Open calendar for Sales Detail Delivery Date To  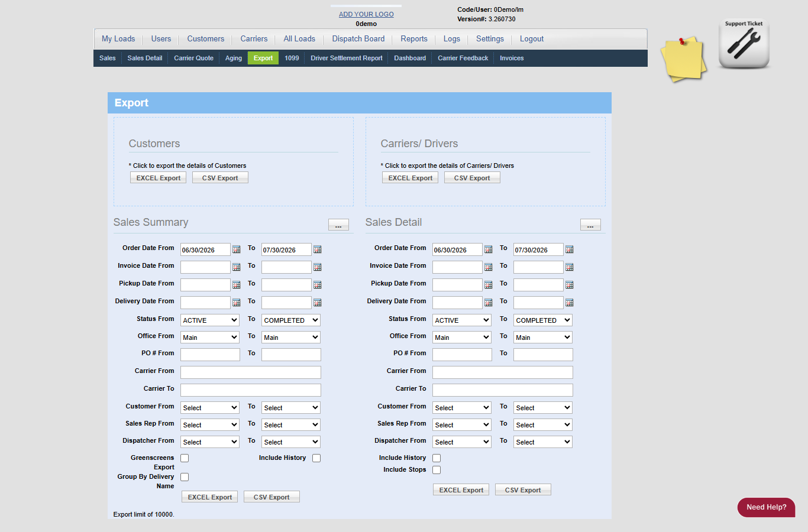click(570, 303)
